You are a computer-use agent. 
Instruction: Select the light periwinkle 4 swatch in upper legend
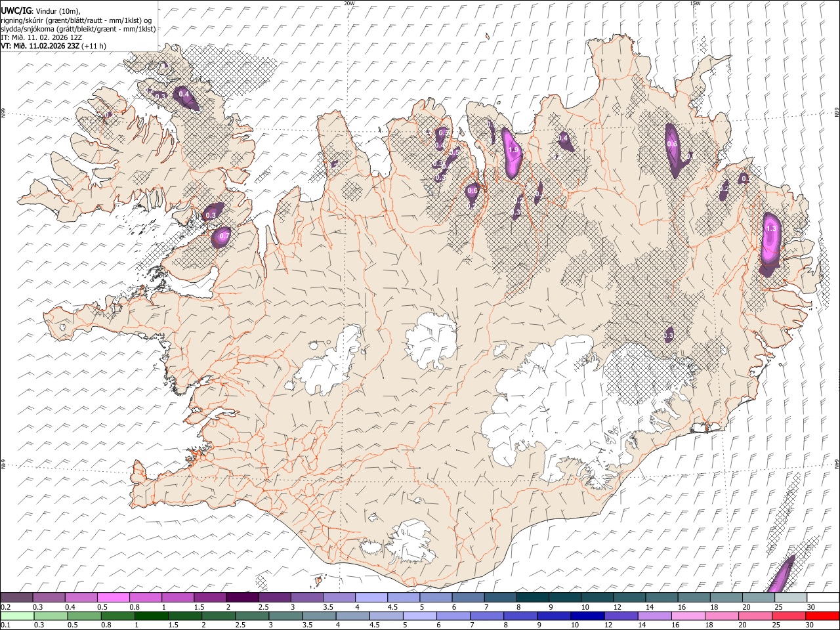point(371,598)
